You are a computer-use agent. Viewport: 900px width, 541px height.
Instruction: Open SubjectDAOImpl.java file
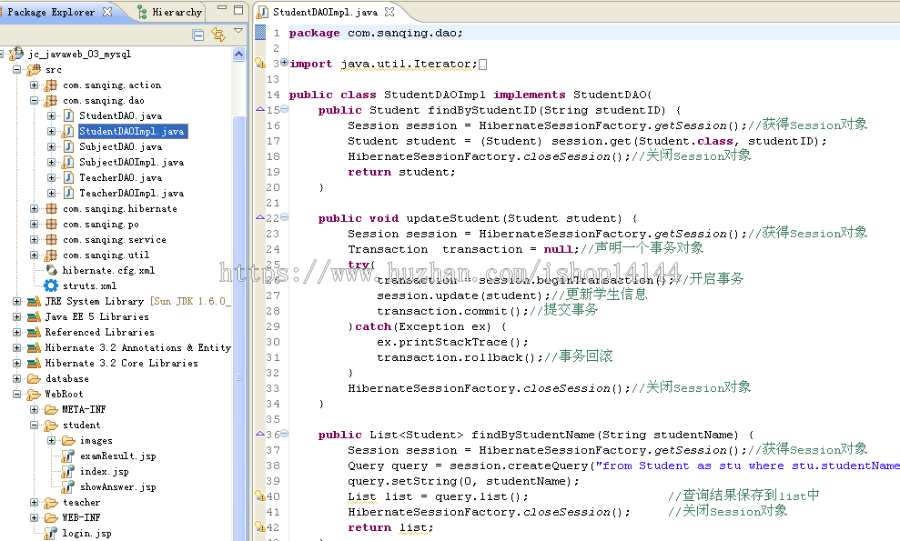click(131, 162)
